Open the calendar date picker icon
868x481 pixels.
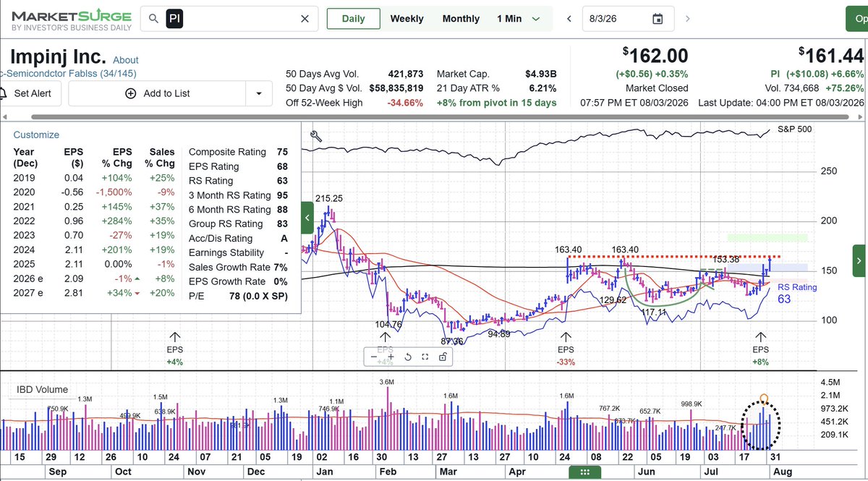658,19
